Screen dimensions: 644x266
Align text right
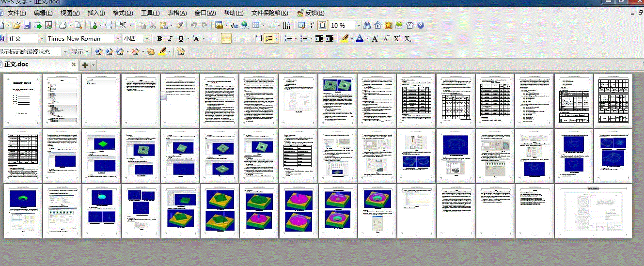tap(237, 38)
